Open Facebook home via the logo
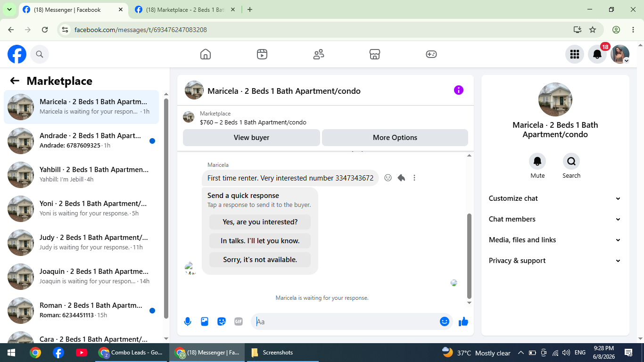Image resolution: width=644 pixels, height=362 pixels. click(17, 54)
